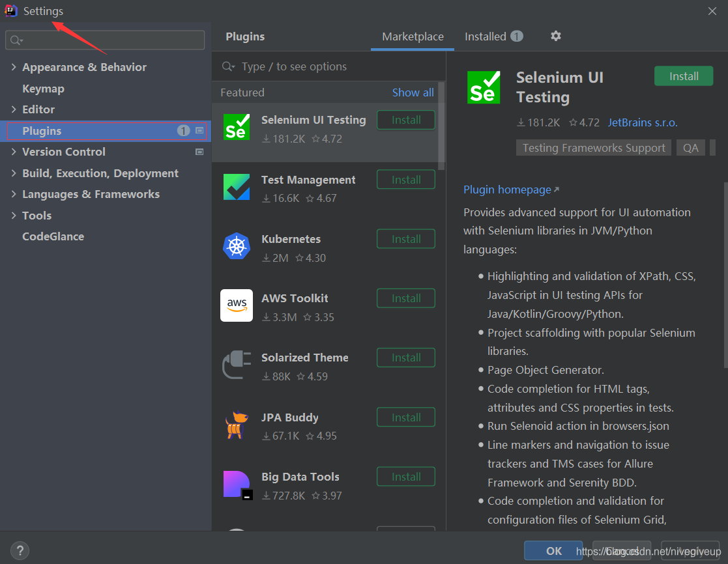Focus the settings search field
Image resolution: width=728 pixels, height=564 pixels.
(x=105, y=40)
